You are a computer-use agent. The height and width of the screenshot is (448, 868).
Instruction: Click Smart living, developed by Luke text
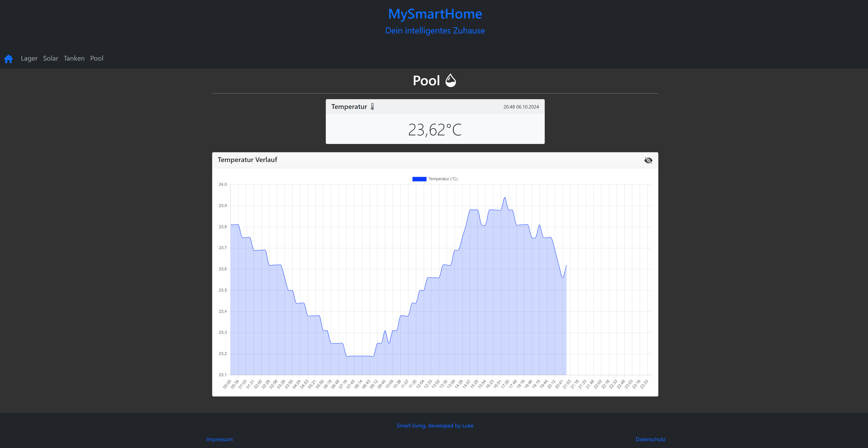point(435,425)
